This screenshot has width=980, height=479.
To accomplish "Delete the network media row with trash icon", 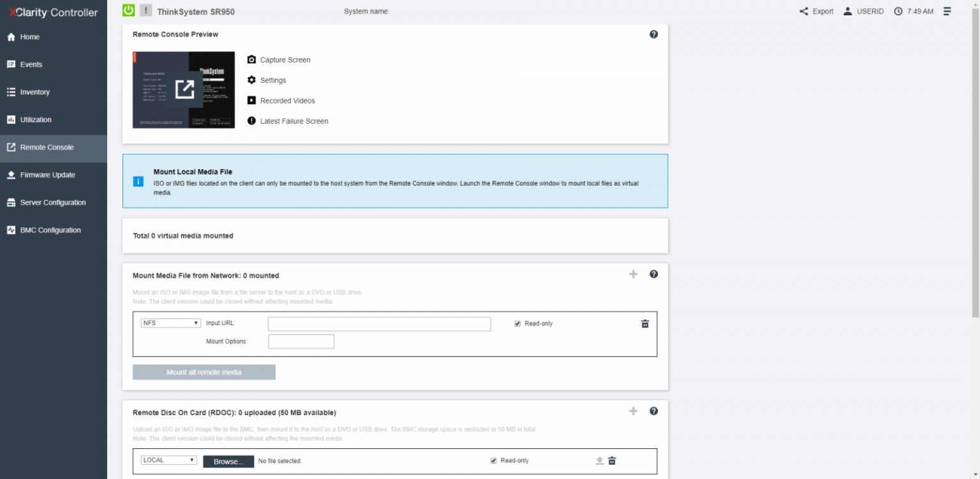I will coord(644,324).
